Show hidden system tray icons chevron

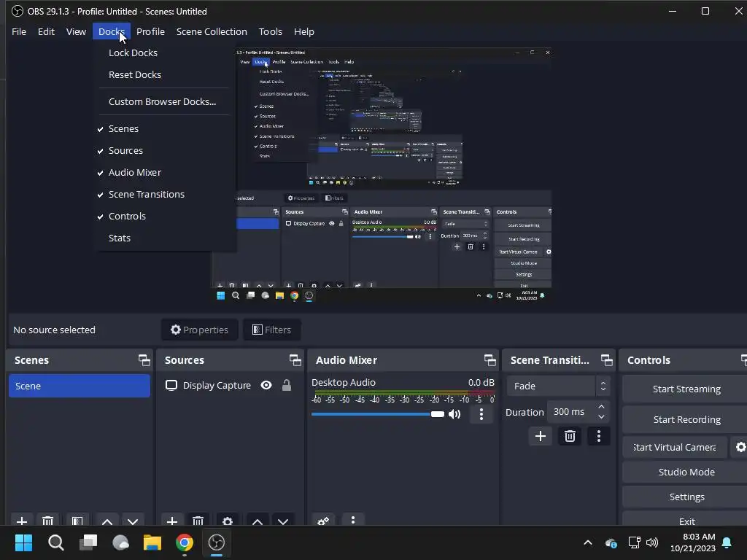[588, 542]
